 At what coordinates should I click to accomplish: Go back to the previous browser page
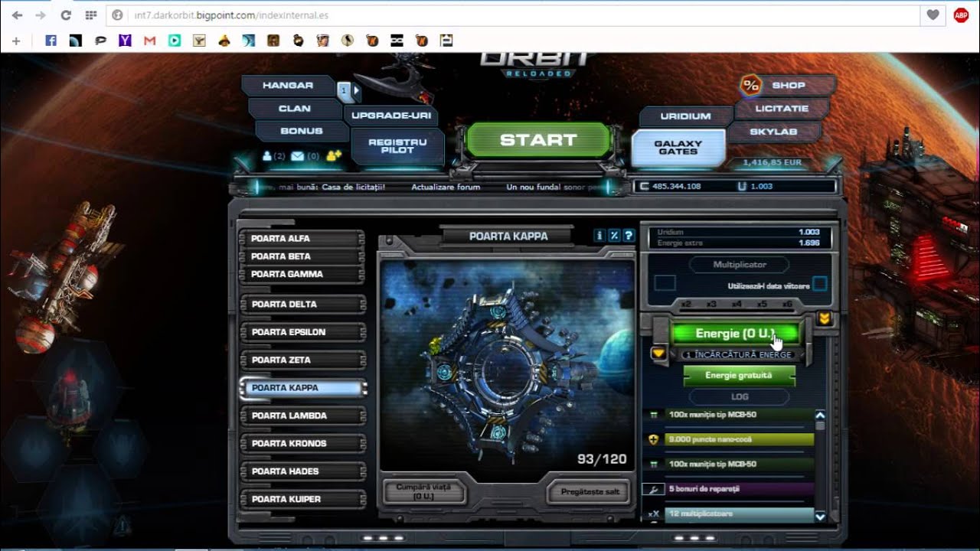tap(18, 15)
